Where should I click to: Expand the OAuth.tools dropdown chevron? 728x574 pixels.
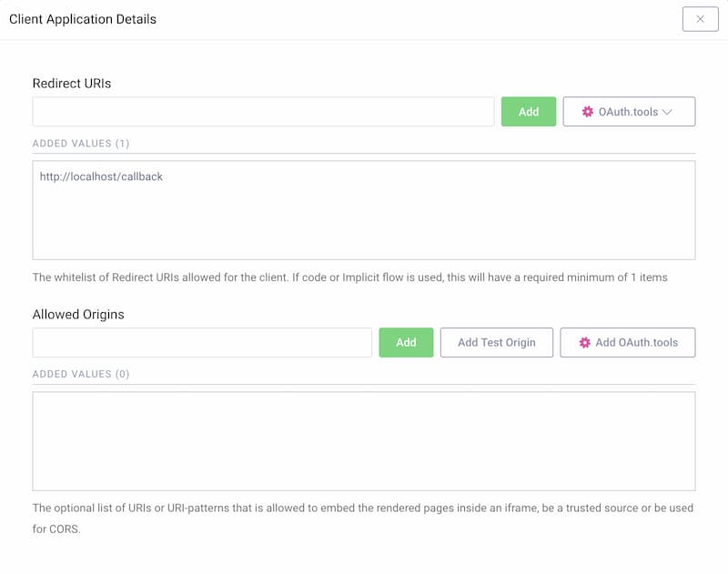pos(667,112)
